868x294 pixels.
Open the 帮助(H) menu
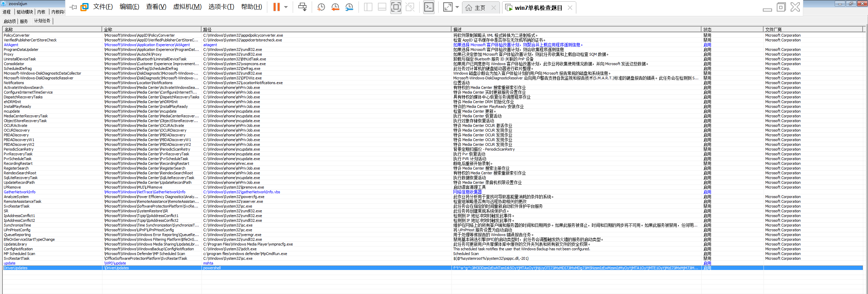251,7
